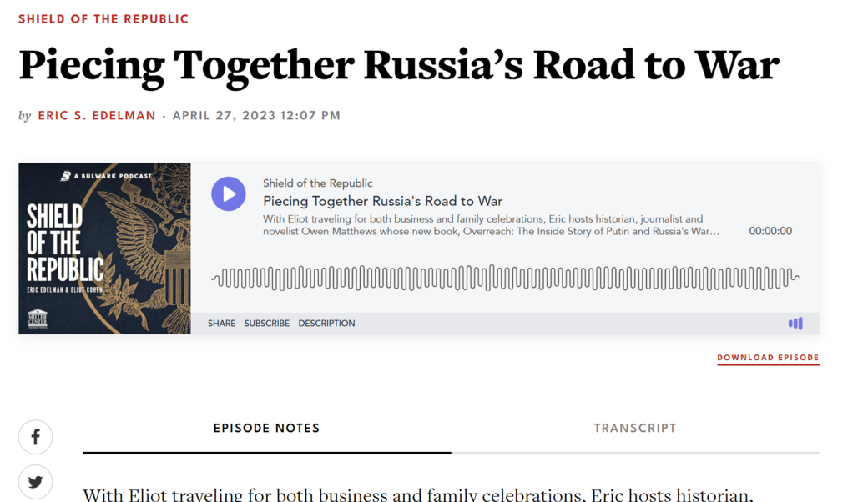Image resolution: width=868 pixels, height=502 pixels.
Task: Click the April 27, 2023 publish date
Action: pos(256,116)
